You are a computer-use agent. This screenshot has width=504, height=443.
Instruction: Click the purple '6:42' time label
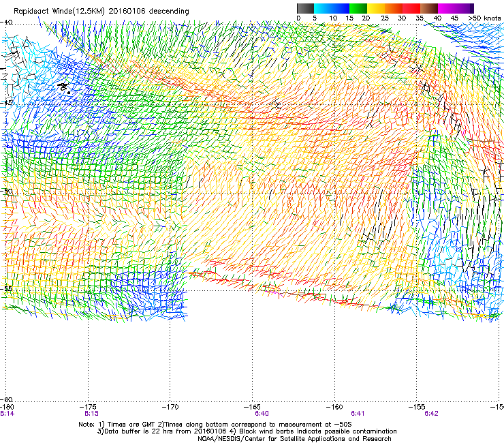pos(431,414)
